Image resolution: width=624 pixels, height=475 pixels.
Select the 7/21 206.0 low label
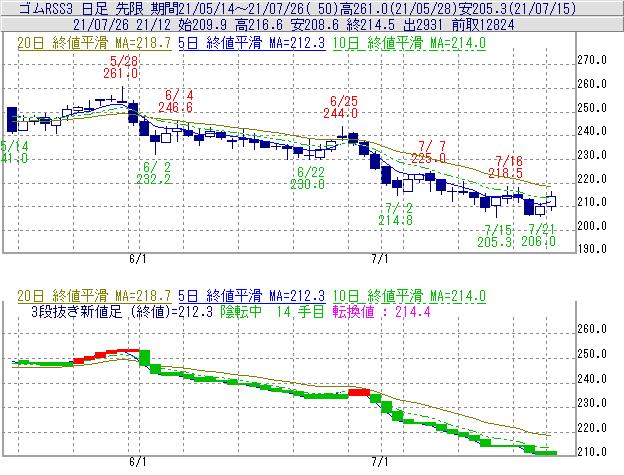[x=538, y=235]
